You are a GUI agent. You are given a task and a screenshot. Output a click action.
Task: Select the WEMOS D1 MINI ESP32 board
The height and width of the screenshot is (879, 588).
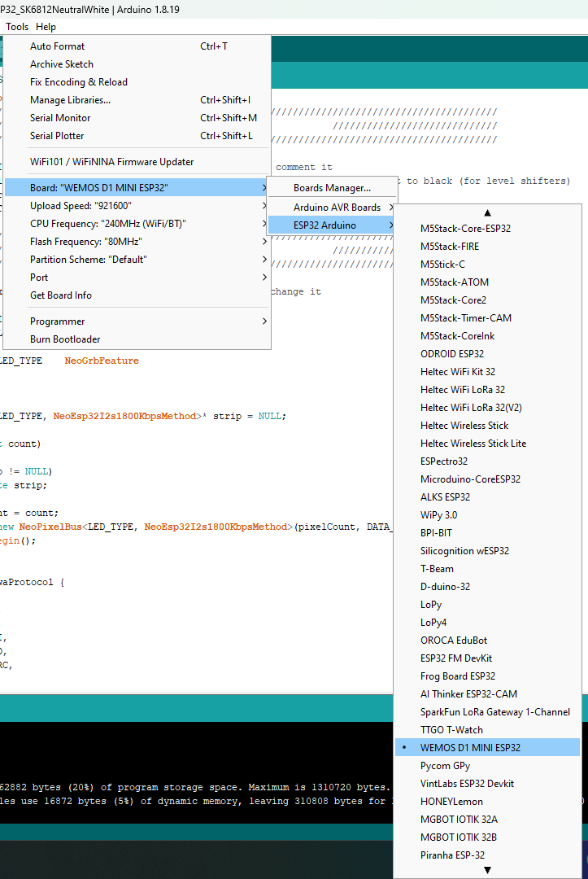[x=487, y=747]
